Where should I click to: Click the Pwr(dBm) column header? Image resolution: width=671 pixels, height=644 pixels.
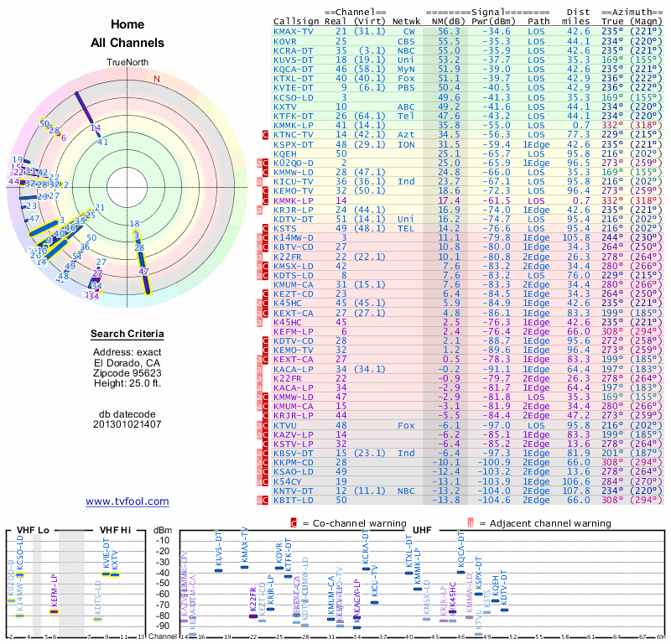493,21
